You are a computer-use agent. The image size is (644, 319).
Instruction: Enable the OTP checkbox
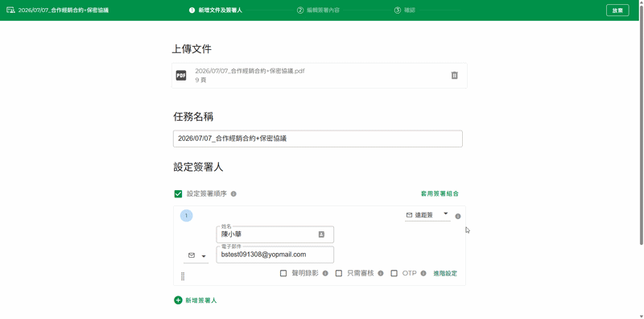[394, 273]
